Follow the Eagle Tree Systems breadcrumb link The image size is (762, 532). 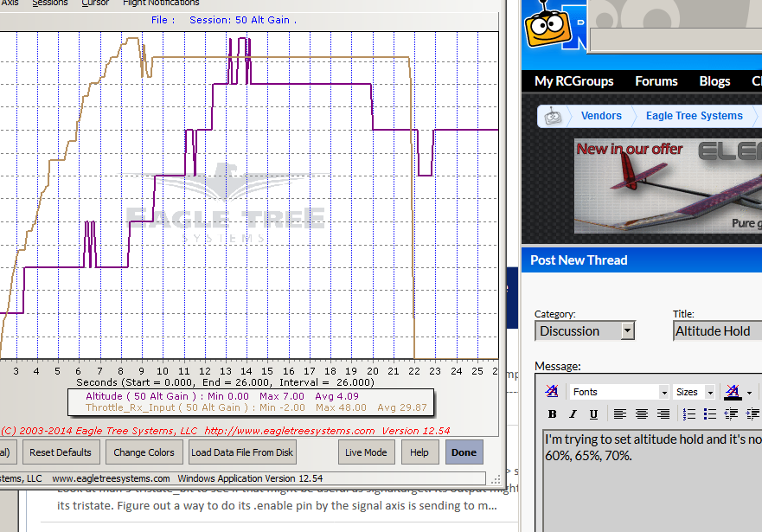click(694, 116)
